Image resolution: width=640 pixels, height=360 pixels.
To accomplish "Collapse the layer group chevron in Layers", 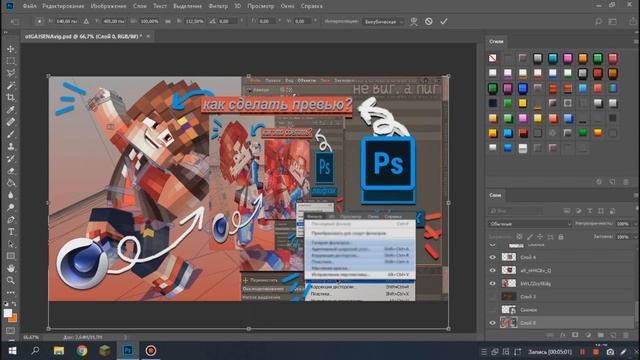I will [x=493, y=245].
